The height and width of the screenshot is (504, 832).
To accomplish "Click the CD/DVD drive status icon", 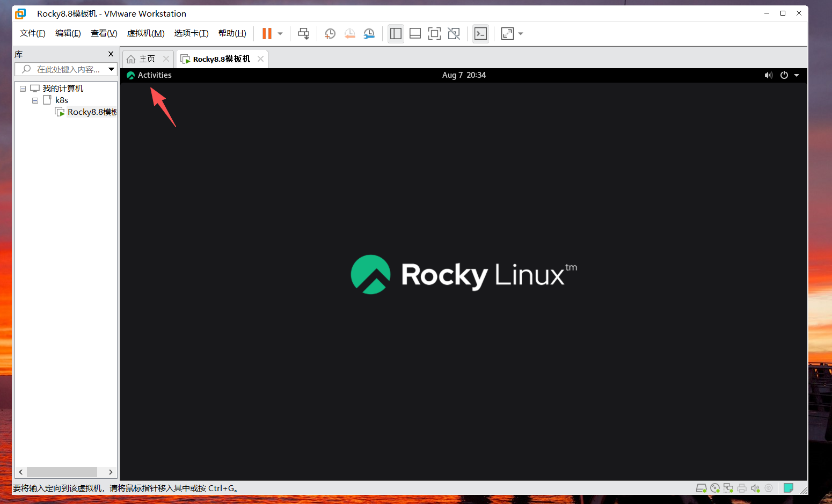I will click(715, 488).
